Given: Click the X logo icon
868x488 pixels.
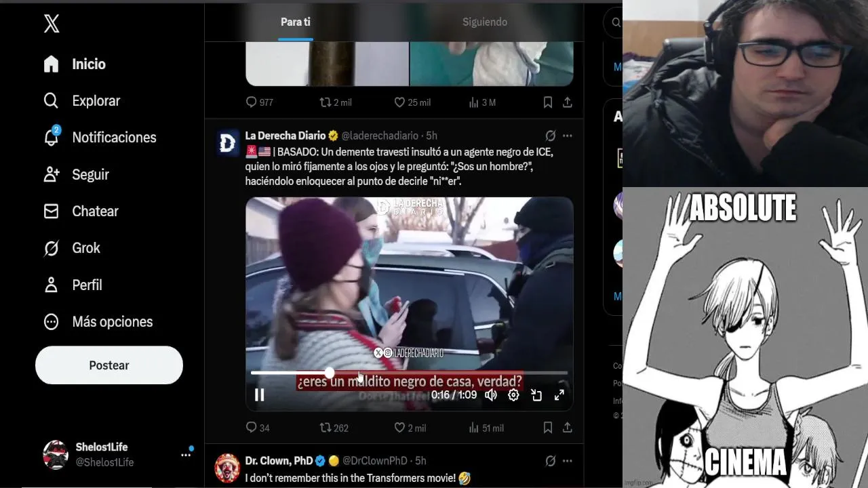Looking at the screenshot, I should [52, 24].
